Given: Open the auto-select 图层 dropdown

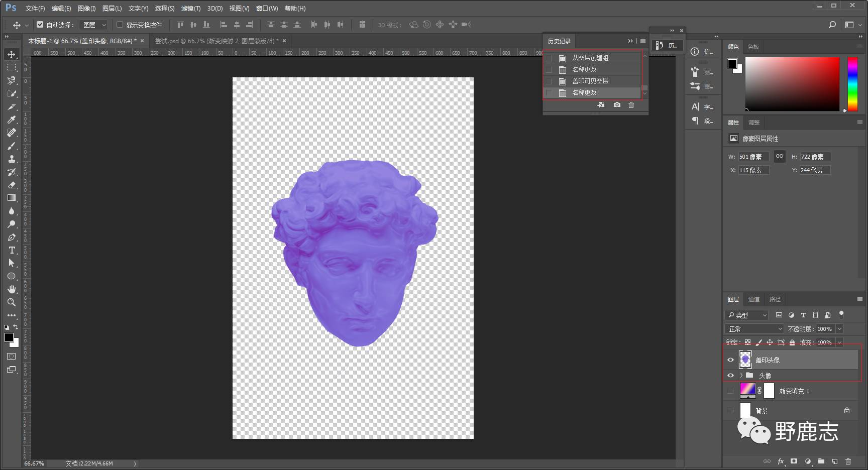Looking at the screenshot, I should pyautogui.click(x=94, y=25).
